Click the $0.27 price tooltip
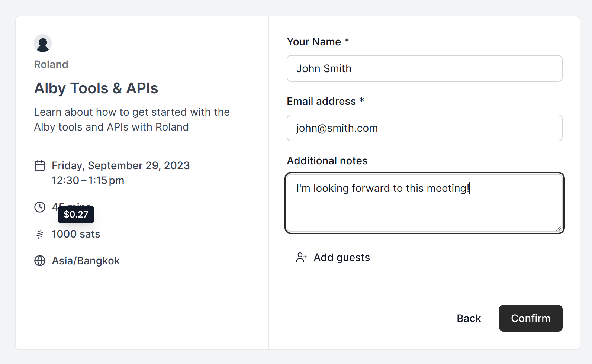This screenshot has width=592, height=364. tap(76, 215)
